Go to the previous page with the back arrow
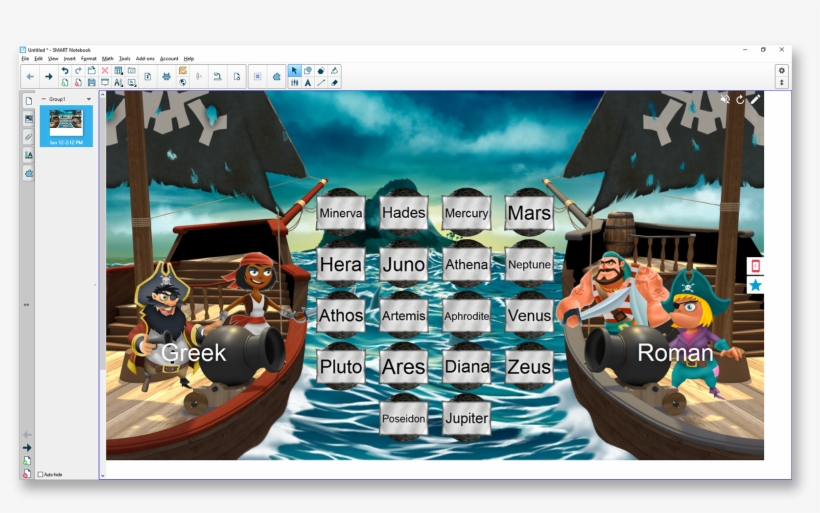Image resolution: width=820 pixels, height=513 pixels. [x=30, y=76]
